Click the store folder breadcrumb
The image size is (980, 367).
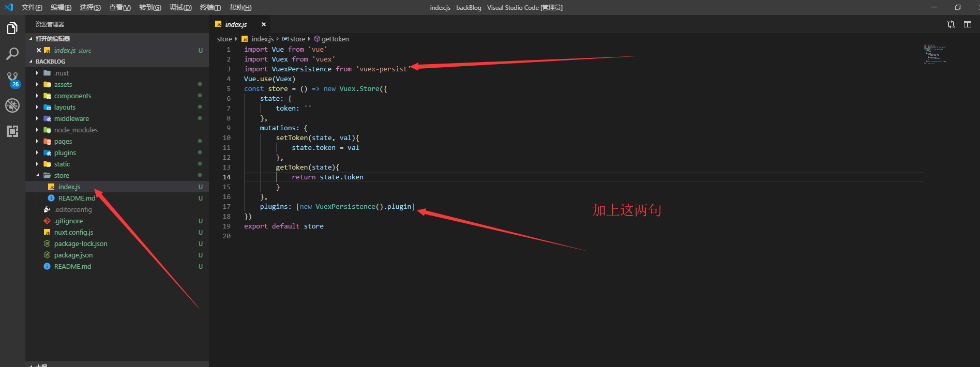coord(224,39)
